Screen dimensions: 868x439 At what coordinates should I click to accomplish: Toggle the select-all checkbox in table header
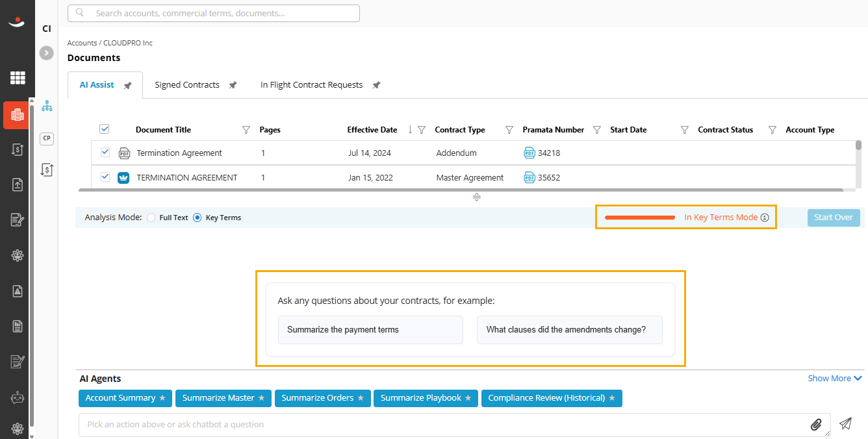105,129
